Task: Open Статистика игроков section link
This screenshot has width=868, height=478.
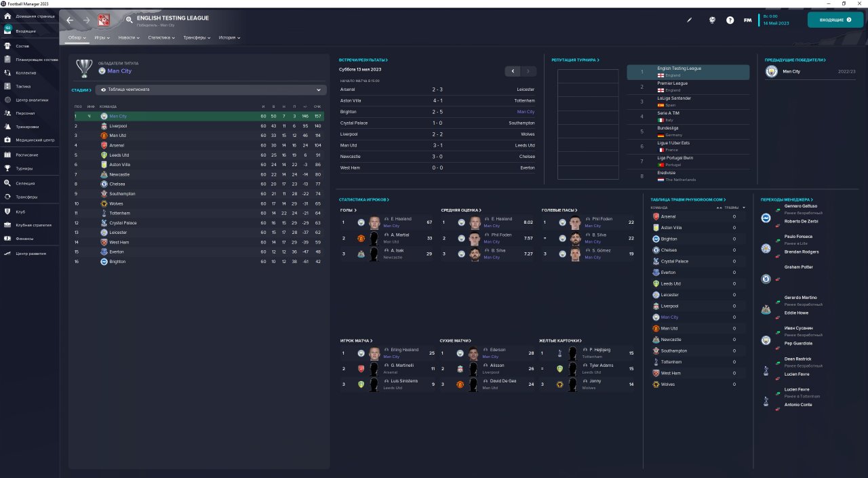Action: point(364,200)
